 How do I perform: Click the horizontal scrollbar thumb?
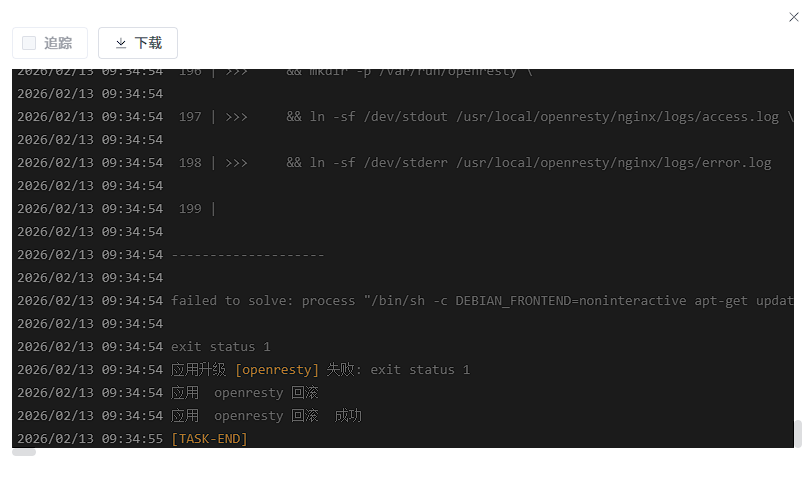click(24, 452)
